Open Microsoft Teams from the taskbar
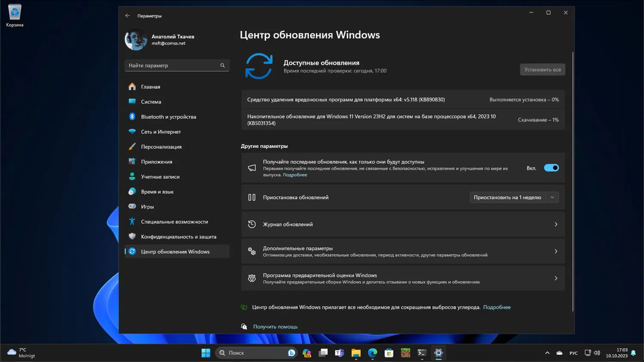 (340, 353)
